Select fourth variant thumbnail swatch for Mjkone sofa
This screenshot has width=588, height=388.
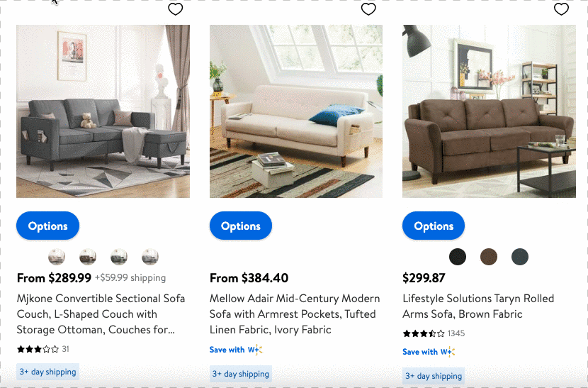point(150,257)
